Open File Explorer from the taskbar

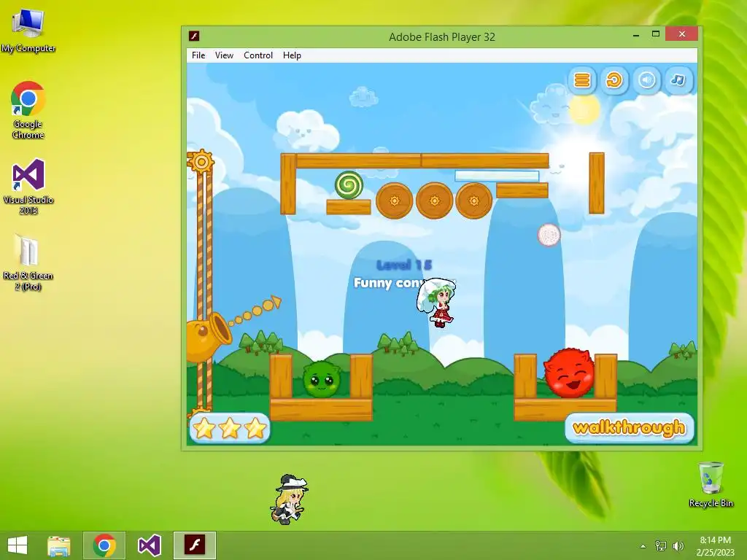pyautogui.click(x=59, y=545)
